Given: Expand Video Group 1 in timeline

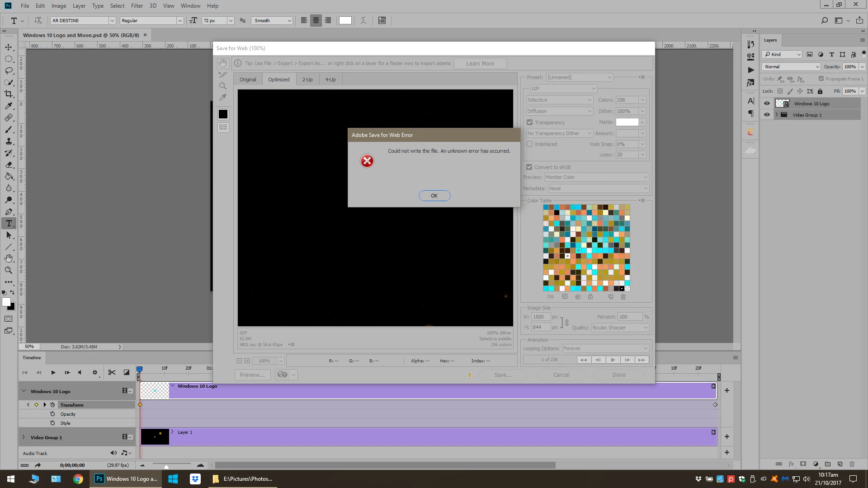Looking at the screenshot, I should pos(24,437).
